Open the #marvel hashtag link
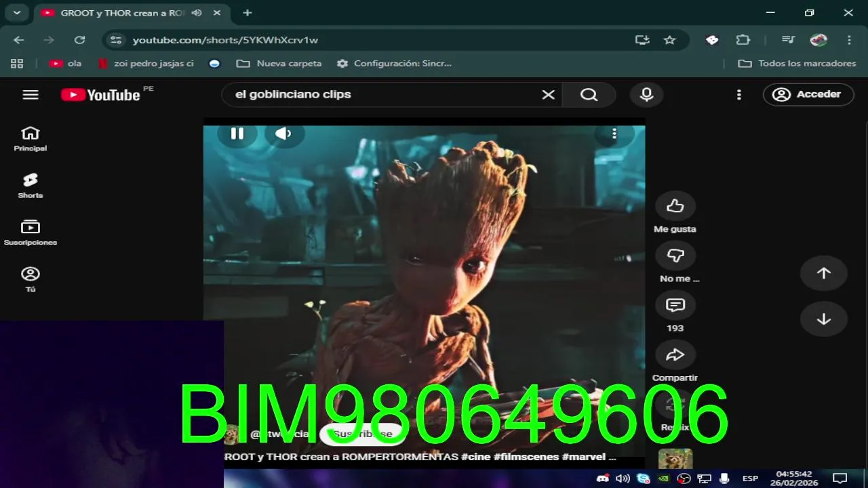Viewport: 868px width, 488px height. [x=584, y=457]
